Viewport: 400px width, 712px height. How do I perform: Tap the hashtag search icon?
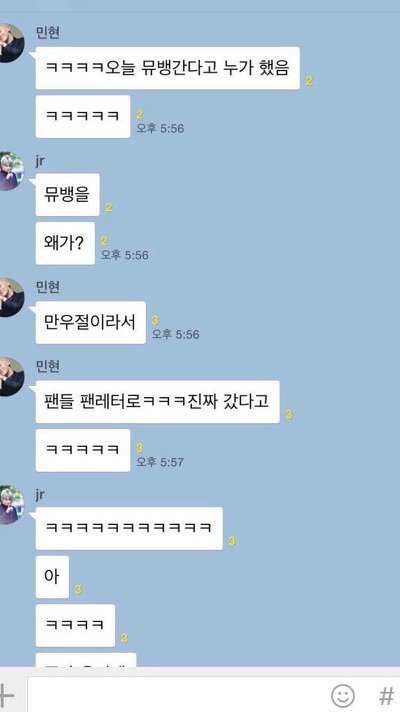click(386, 696)
